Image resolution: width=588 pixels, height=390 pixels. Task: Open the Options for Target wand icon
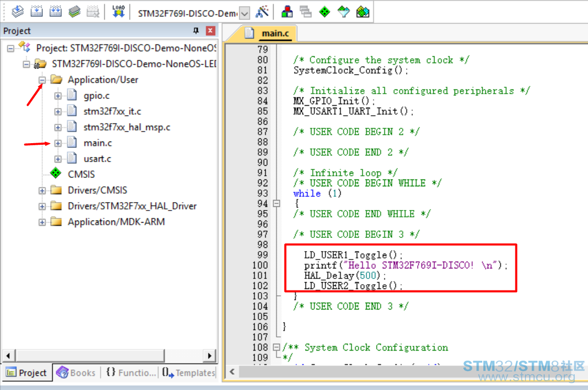click(262, 12)
